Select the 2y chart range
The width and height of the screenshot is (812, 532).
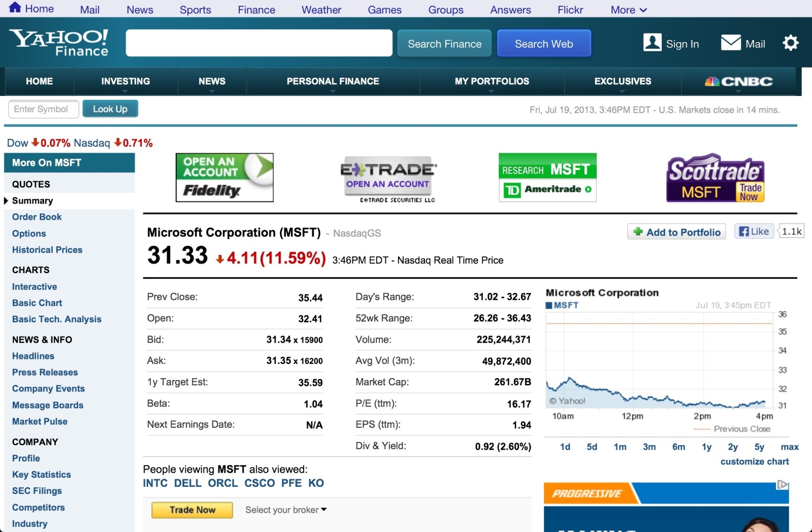point(733,447)
